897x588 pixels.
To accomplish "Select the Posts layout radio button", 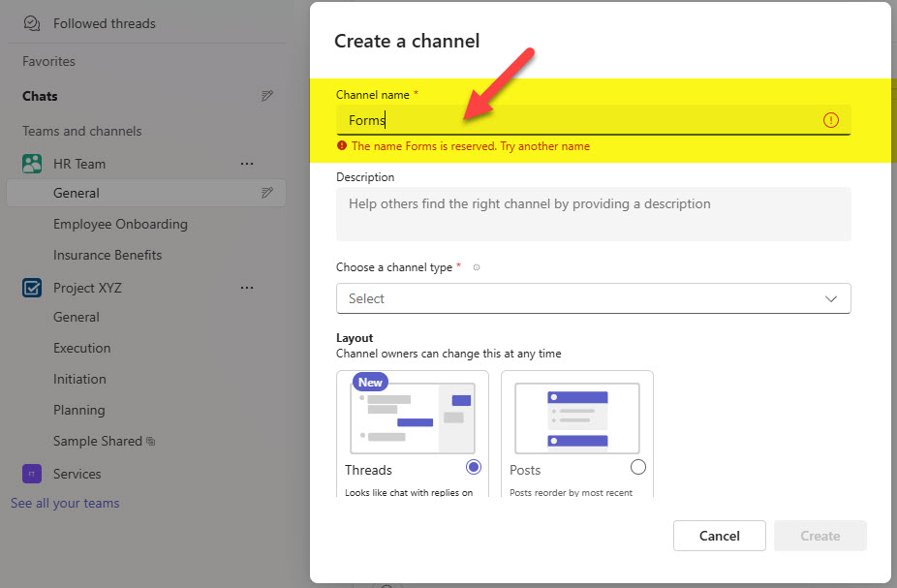I will [638, 467].
